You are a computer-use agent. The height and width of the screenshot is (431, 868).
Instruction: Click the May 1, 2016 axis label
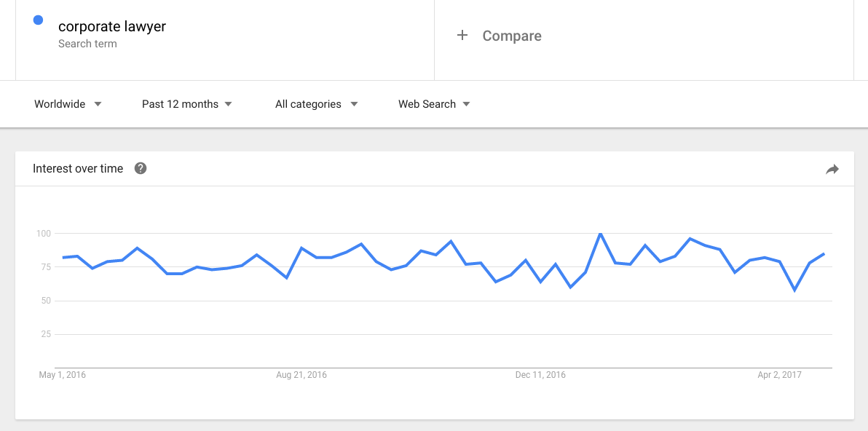click(63, 375)
